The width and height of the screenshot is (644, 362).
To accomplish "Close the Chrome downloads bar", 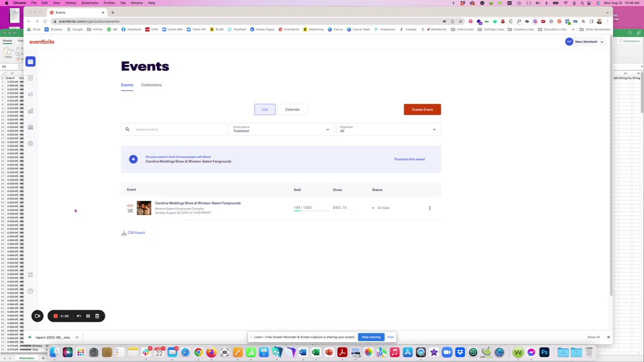I will [608, 337].
